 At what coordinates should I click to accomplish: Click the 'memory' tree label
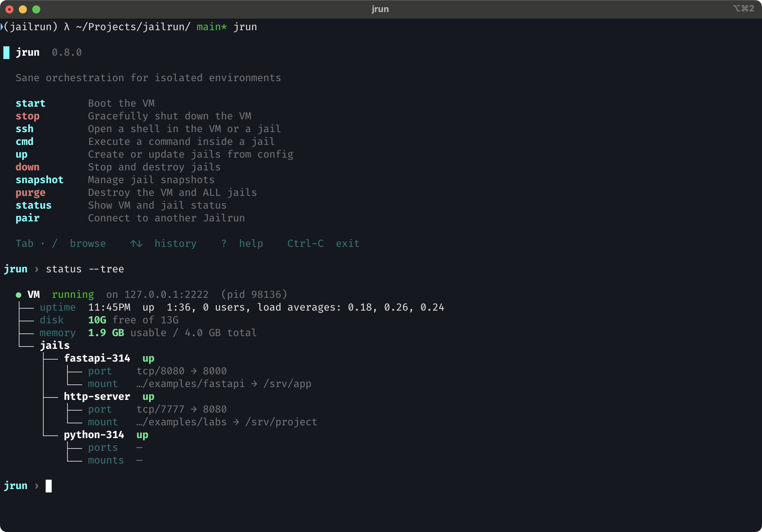[58, 333]
